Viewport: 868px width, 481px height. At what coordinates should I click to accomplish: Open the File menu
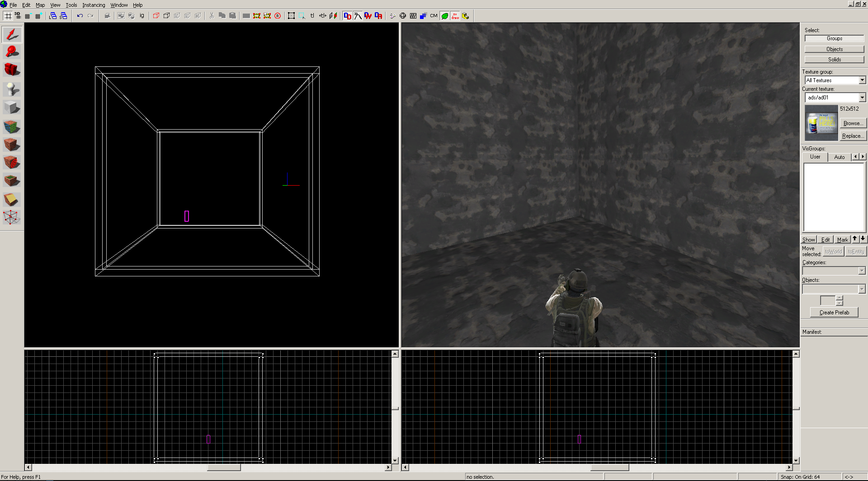(13, 5)
